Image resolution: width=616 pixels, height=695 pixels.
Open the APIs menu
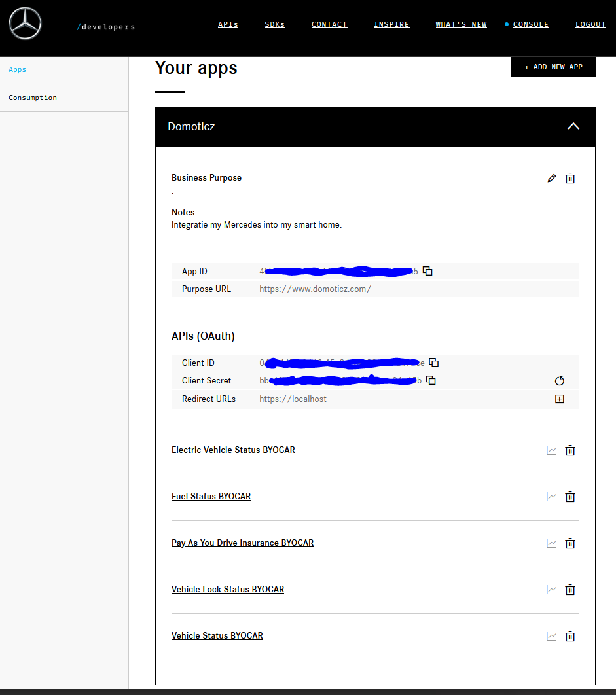(x=228, y=24)
